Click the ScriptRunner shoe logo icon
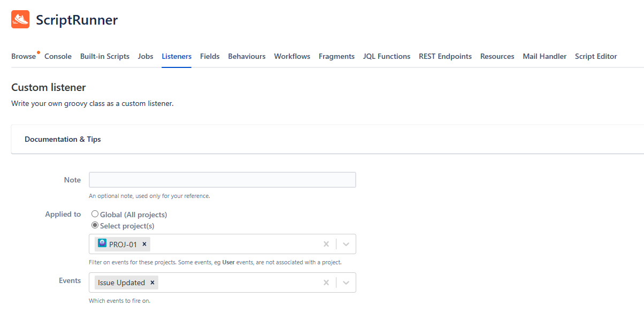The image size is (644, 313). point(20,20)
